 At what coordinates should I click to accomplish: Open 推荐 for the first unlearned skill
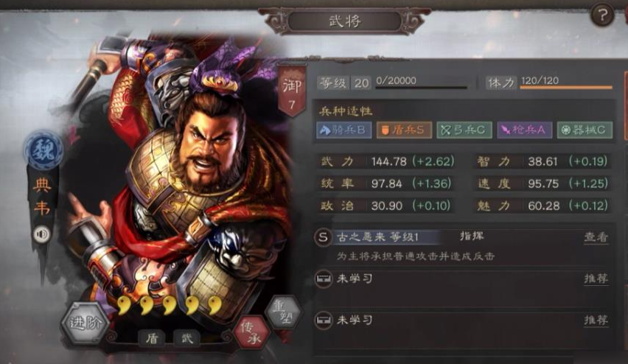point(596,279)
